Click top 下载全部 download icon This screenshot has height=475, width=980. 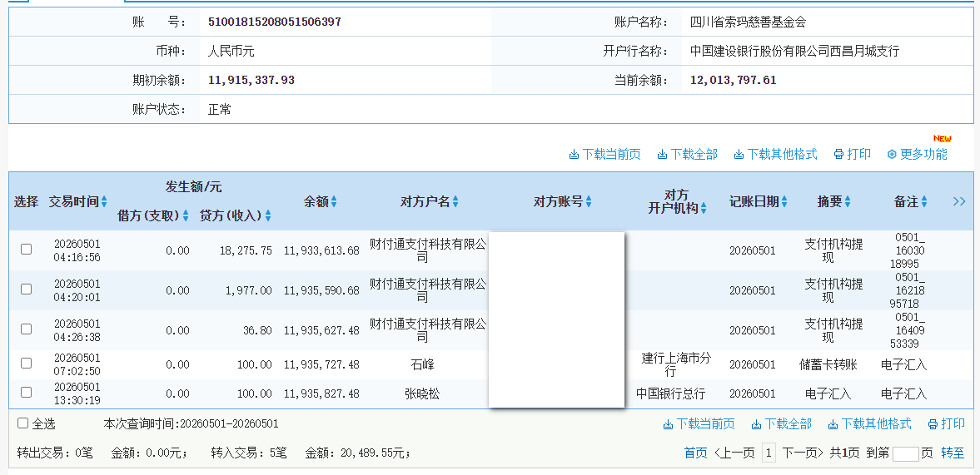tap(662, 154)
